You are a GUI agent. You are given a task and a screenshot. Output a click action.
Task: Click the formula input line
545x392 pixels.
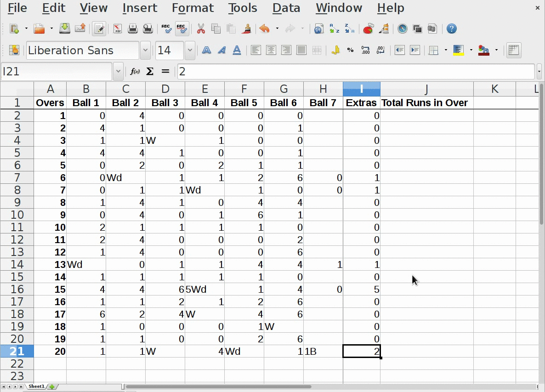click(356, 71)
